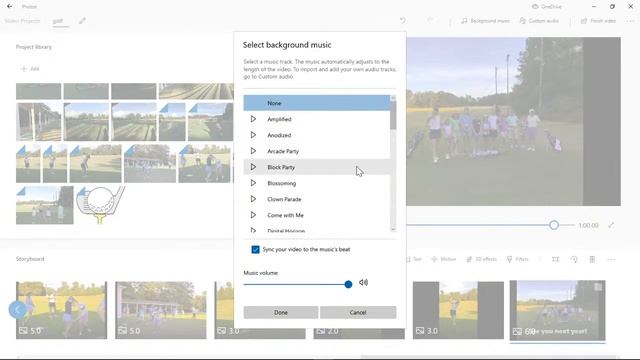Choose the Clown Parade track name
640x360 pixels.
(x=284, y=199)
